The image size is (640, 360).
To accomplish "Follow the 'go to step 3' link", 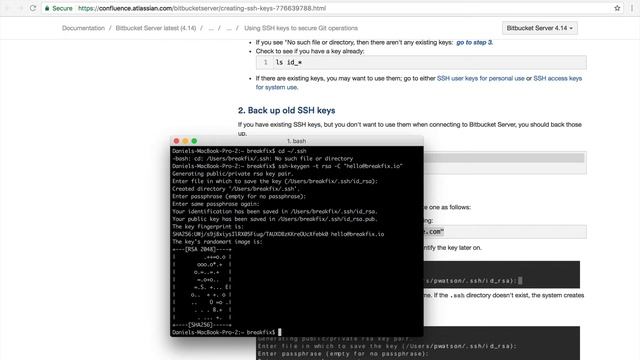I will [474, 42].
